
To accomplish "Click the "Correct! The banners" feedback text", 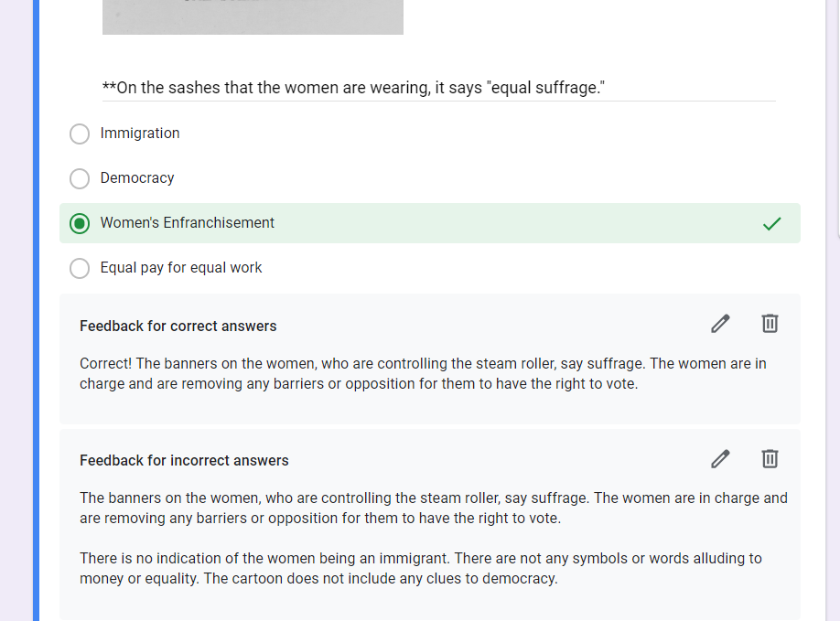I will (423, 373).
